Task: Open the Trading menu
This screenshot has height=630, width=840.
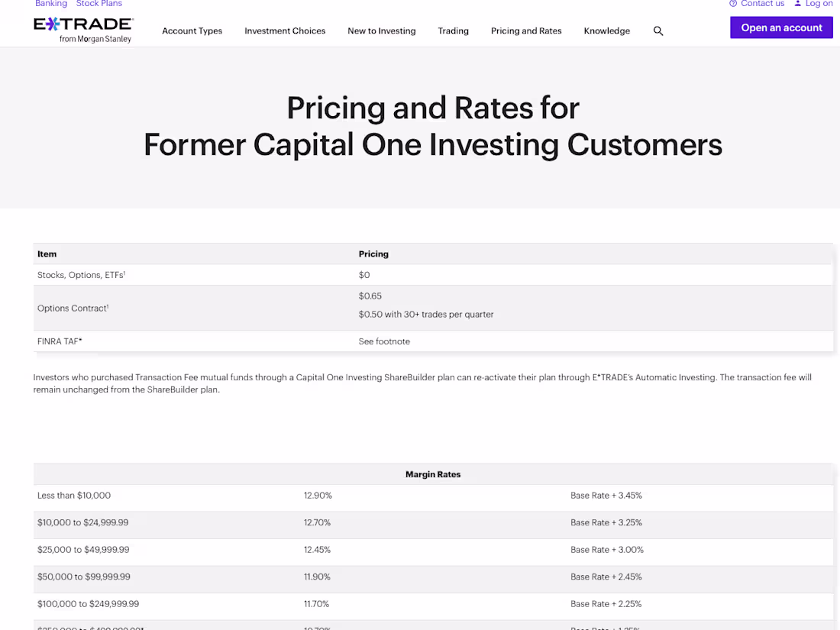Action: pyautogui.click(x=453, y=31)
